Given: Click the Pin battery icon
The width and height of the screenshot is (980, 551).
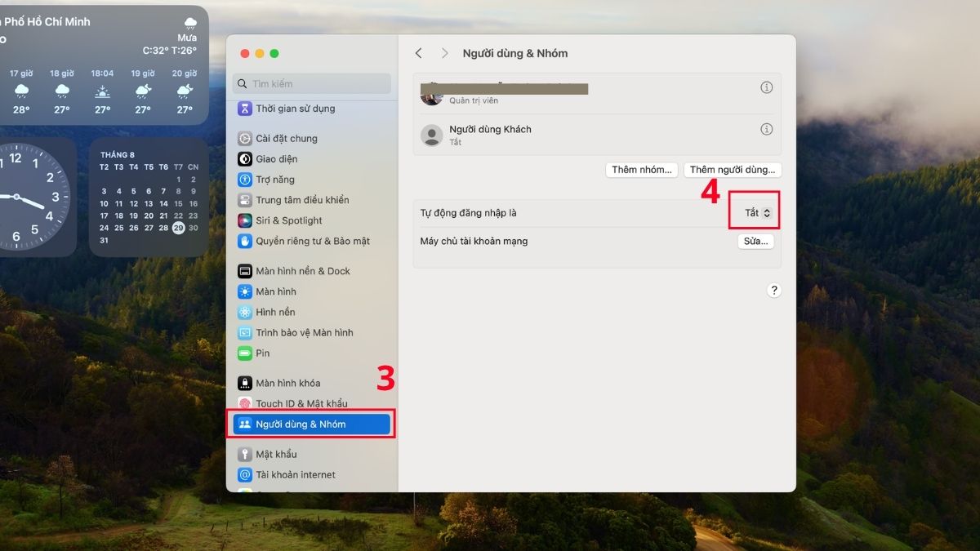Looking at the screenshot, I should 244,353.
